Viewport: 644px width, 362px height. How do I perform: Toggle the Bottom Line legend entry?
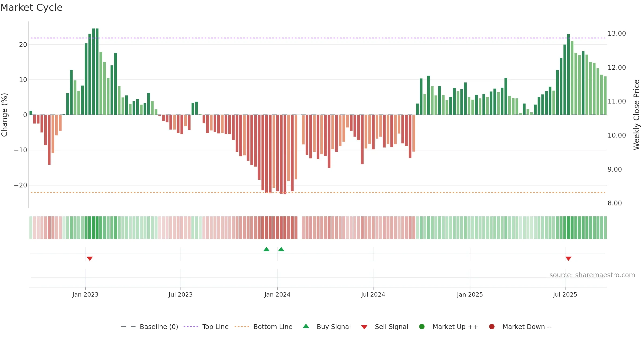(264, 327)
